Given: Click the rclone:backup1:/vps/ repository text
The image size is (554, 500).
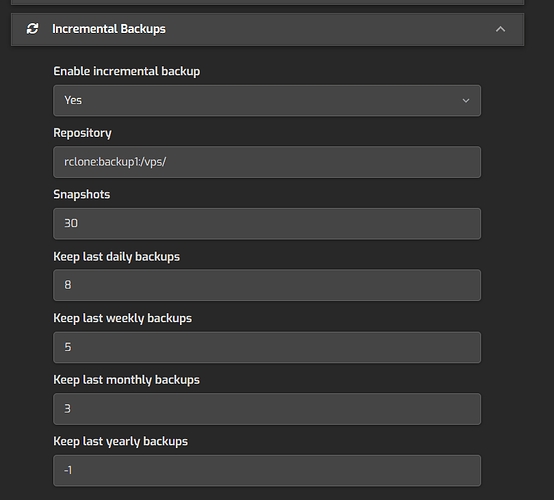Looking at the screenshot, I should [x=115, y=162].
